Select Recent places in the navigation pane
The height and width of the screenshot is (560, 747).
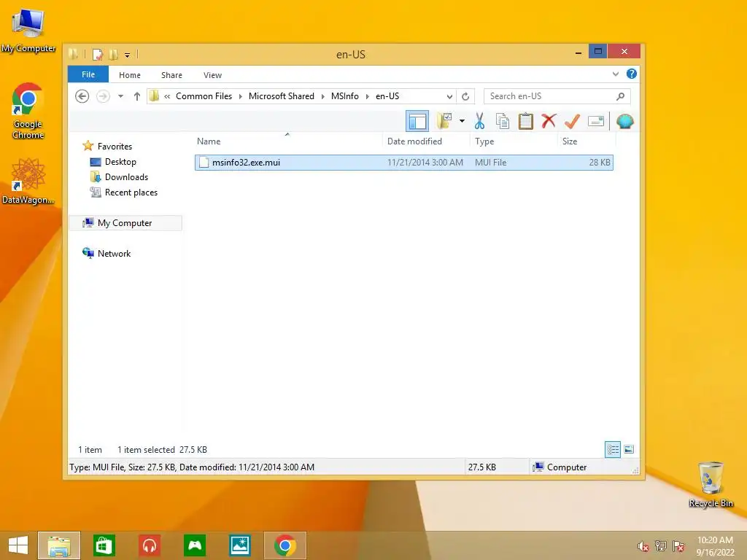[131, 192]
